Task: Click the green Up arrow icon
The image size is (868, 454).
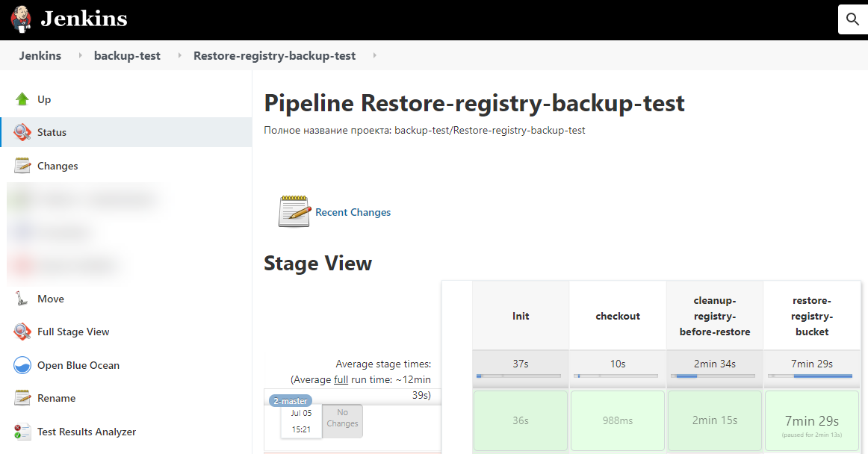Action: click(x=22, y=99)
